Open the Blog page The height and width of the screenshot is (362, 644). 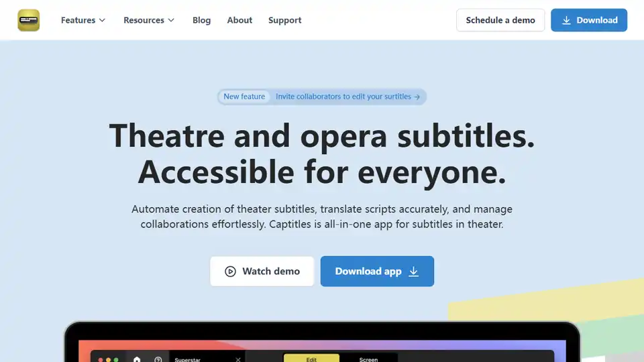(x=202, y=20)
